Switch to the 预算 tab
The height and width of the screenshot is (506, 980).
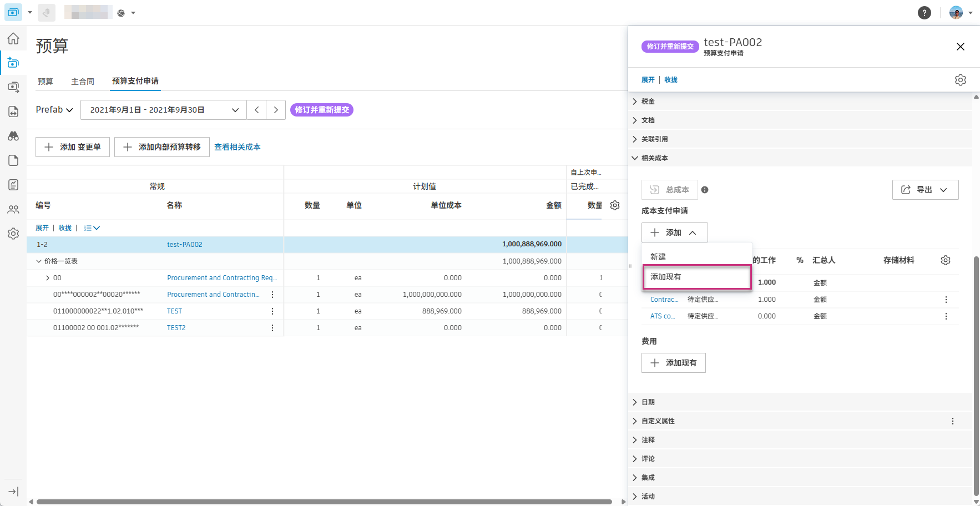coord(46,82)
